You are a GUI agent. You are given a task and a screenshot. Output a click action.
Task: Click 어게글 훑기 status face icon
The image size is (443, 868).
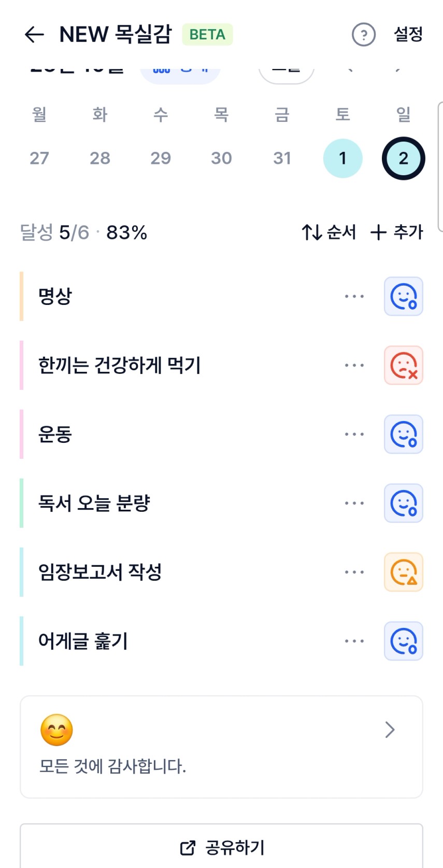pos(403,641)
